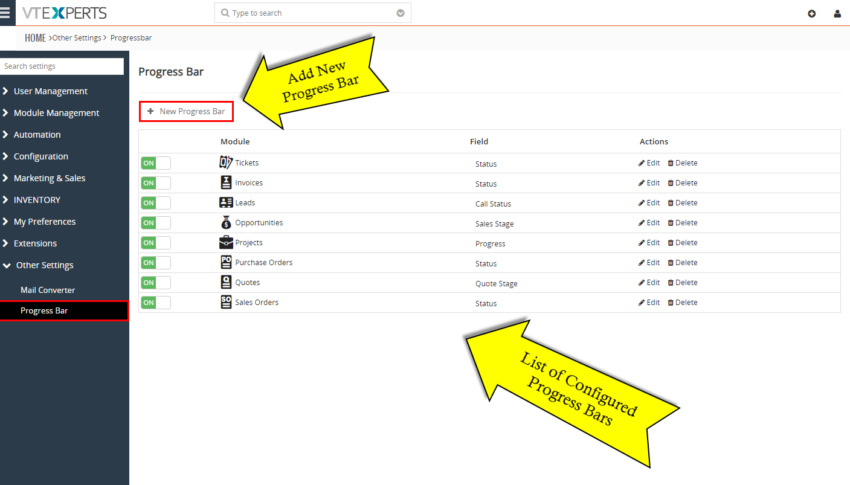Delete the Tickets progress bar
Image resolution: width=850 pixels, height=485 pixels.
(x=682, y=163)
